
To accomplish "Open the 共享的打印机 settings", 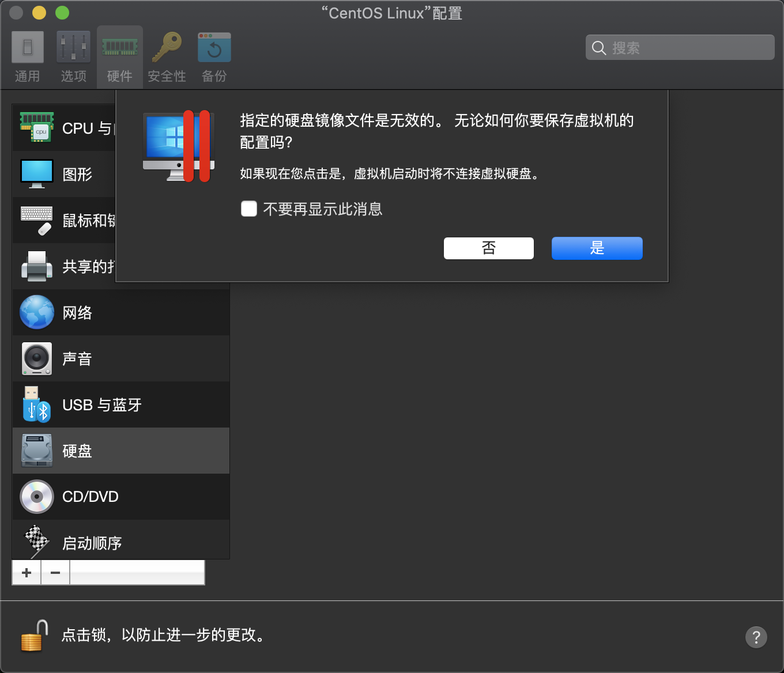I will 36,266.
